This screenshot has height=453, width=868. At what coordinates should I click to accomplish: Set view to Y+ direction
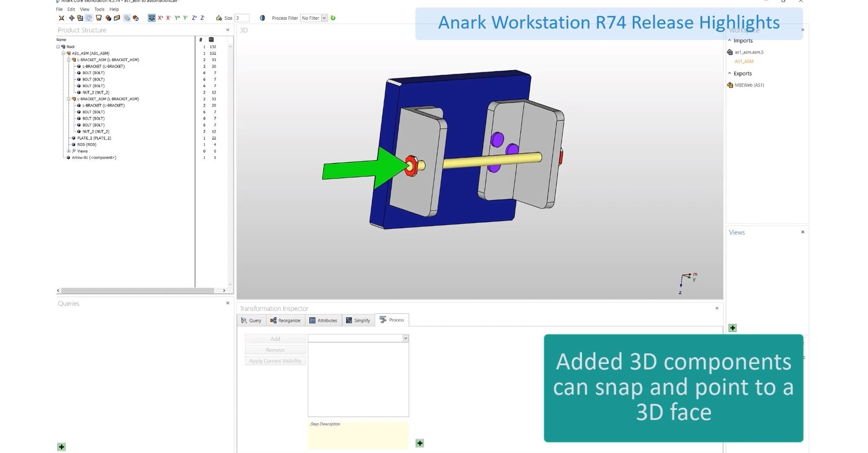[x=177, y=18]
